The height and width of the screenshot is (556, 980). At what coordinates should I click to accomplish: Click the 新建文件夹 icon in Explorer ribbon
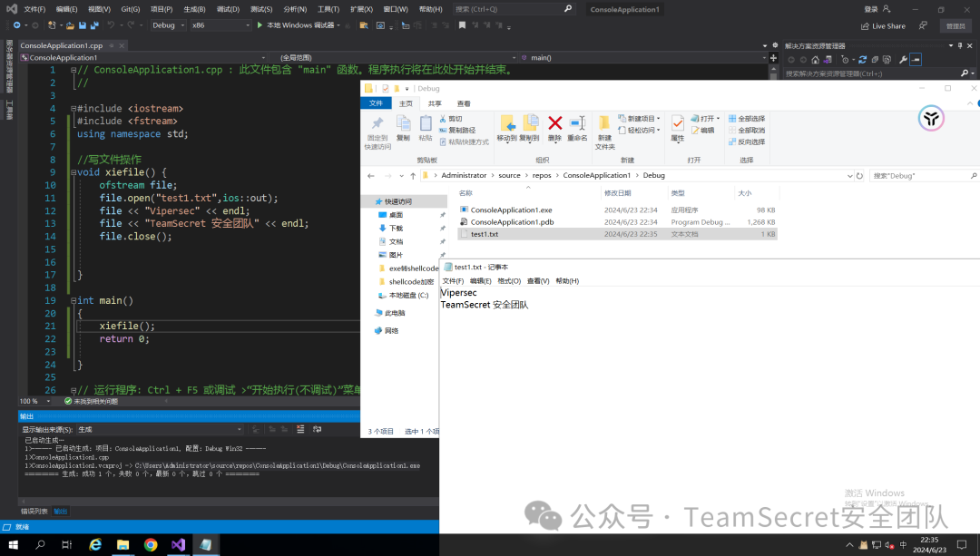point(604,123)
